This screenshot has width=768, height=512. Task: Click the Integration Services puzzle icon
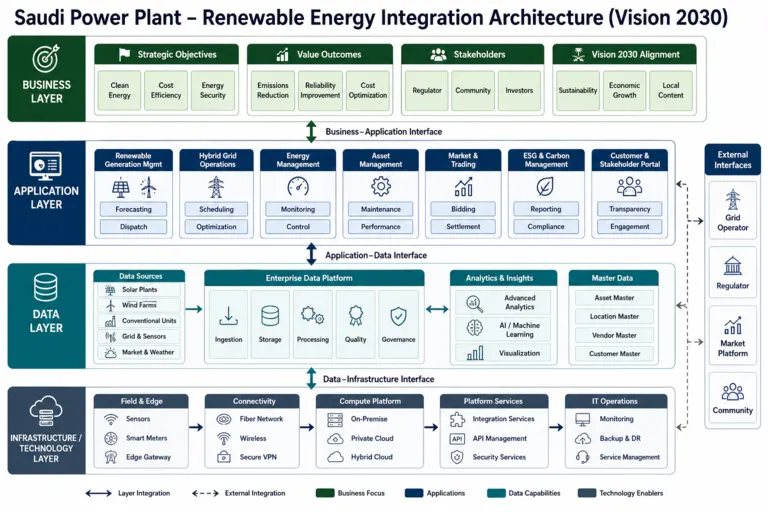(457, 419)
